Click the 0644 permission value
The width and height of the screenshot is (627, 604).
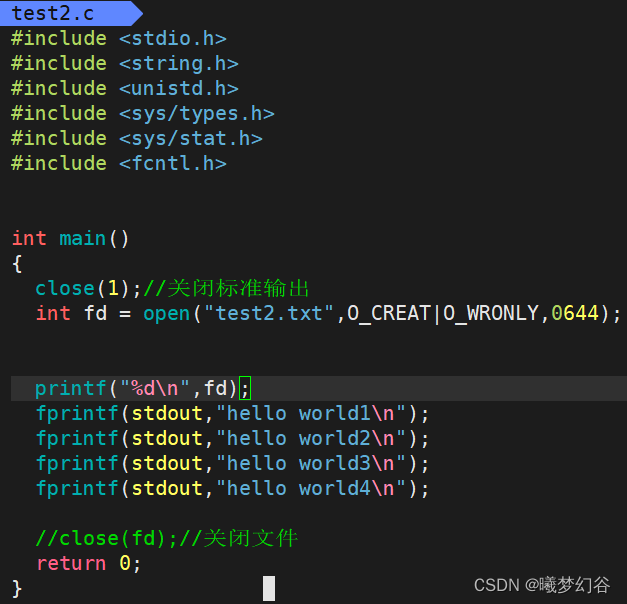pos(575,314)
